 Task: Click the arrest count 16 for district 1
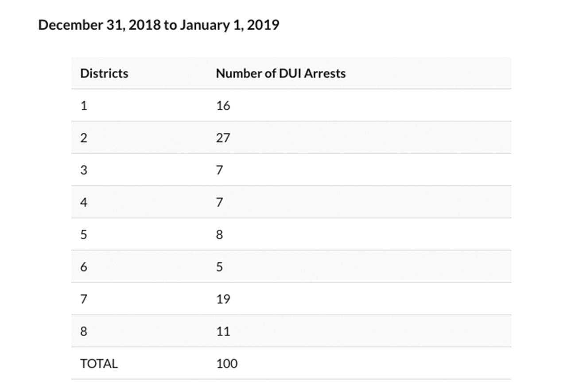(x=223, y=105)
